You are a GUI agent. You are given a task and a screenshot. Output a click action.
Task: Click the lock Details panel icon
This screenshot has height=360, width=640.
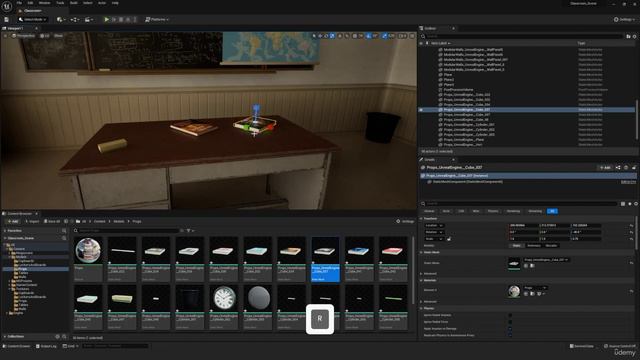[634, 167]
